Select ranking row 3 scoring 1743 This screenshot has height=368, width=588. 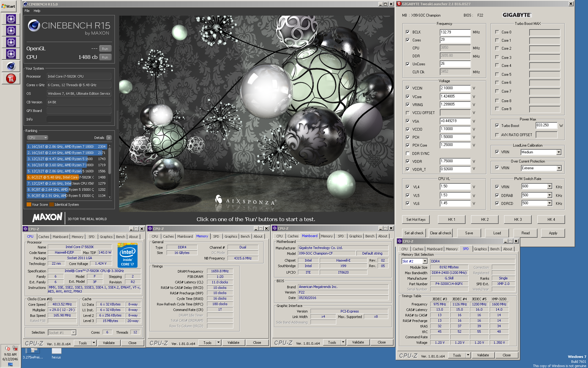coord(66,159)
